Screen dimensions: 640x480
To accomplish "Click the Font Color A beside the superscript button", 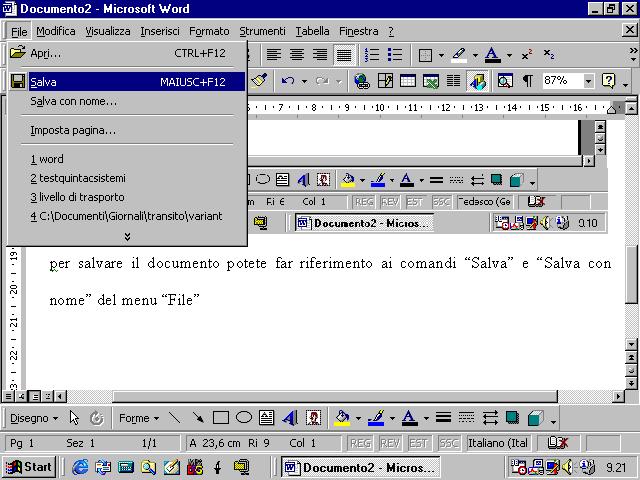I will 492,55.
